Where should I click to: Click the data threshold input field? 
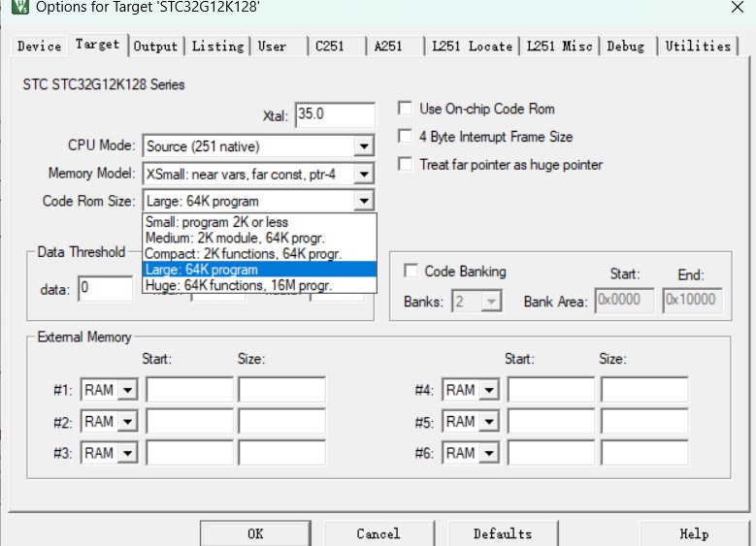tap(106, 288)
